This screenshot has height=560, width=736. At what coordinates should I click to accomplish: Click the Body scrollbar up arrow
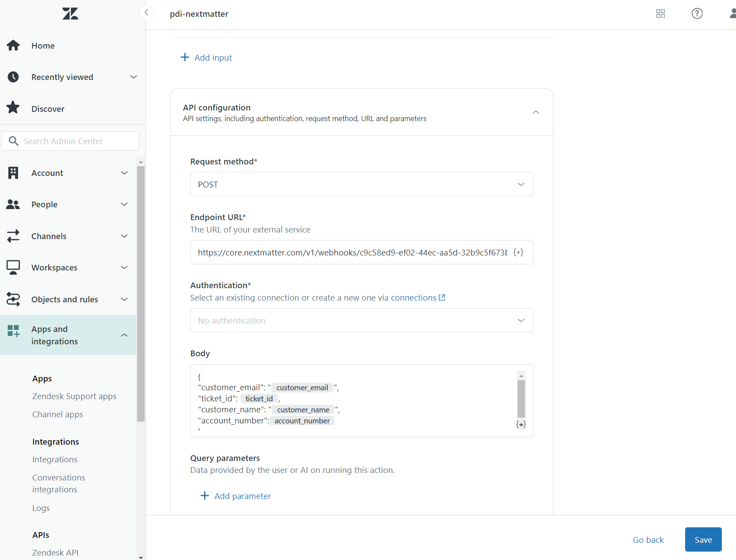tap(521, 376)
